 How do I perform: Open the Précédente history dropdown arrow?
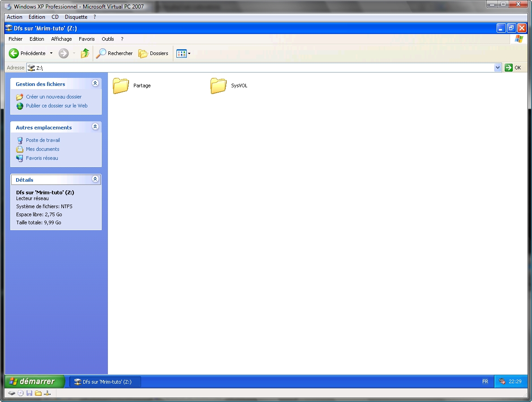pos(51,53)
